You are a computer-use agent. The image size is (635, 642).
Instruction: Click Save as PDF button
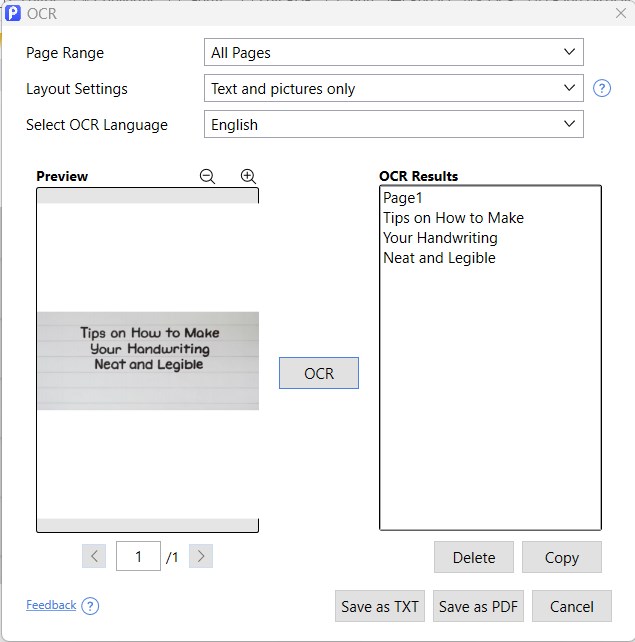[478, 606]
